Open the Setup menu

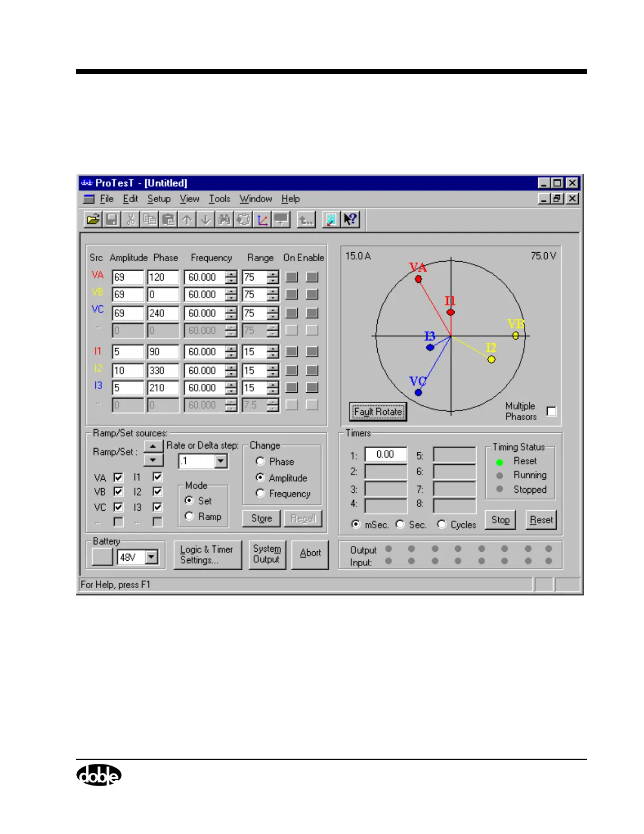159,199
